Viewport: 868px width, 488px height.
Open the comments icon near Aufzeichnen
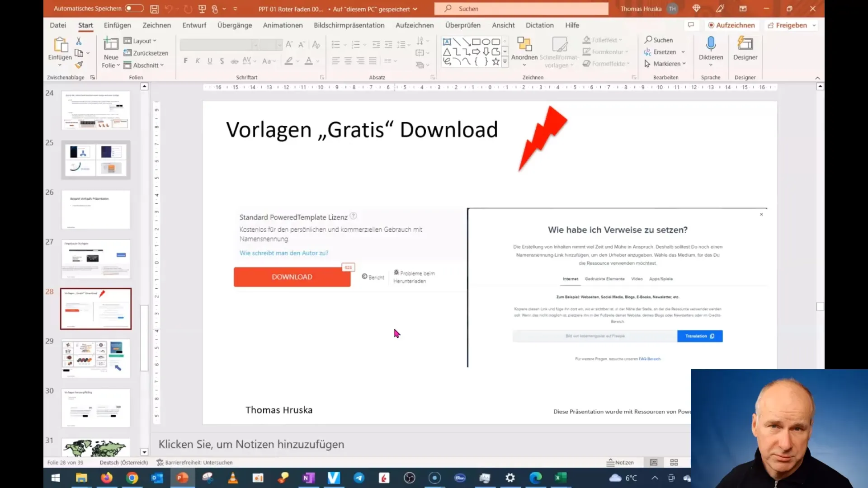tap(691, 25)
